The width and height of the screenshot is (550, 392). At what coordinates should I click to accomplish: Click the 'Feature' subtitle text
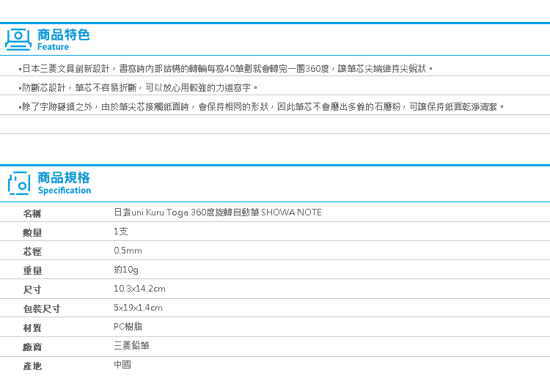click(53, 47)
